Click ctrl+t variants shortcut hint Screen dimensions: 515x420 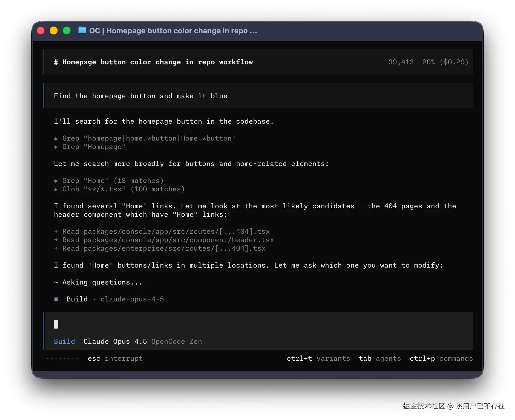318,358
